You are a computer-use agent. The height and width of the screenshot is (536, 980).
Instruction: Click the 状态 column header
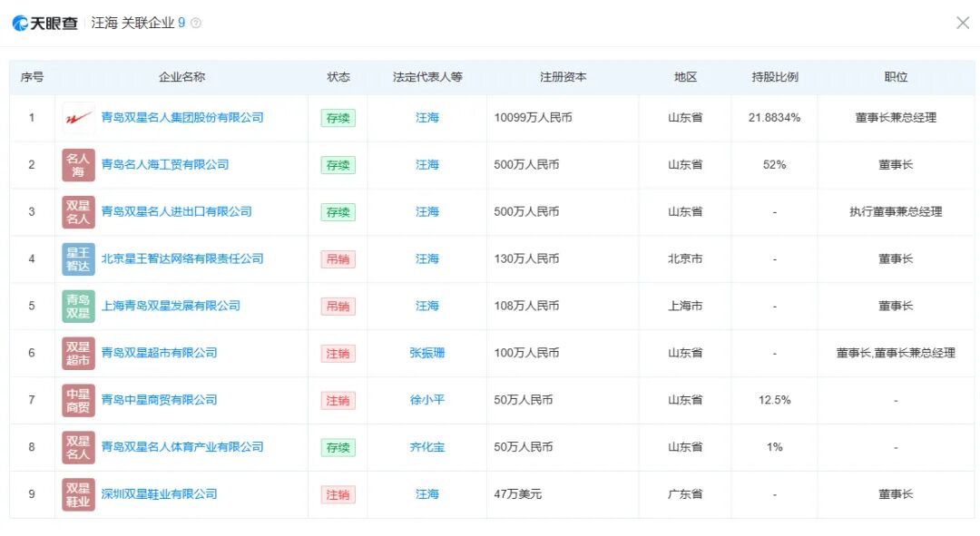[338, 77]
